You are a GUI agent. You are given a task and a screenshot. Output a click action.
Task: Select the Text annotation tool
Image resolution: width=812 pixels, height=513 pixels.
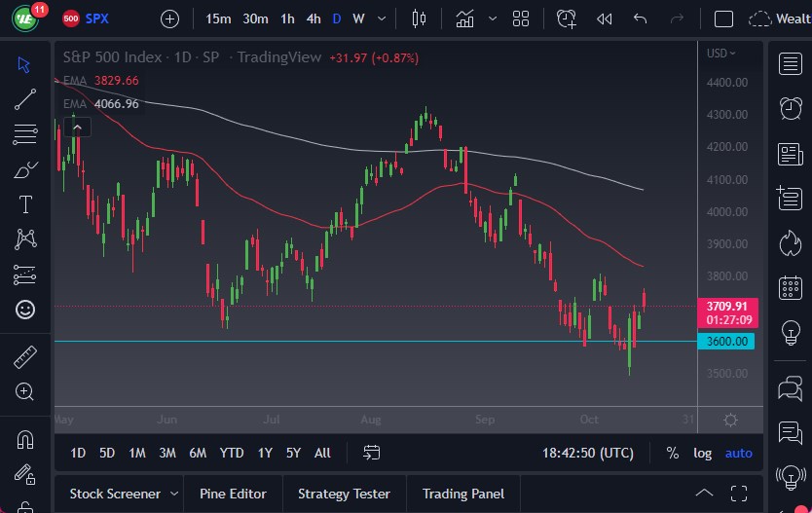pos(25,204)
